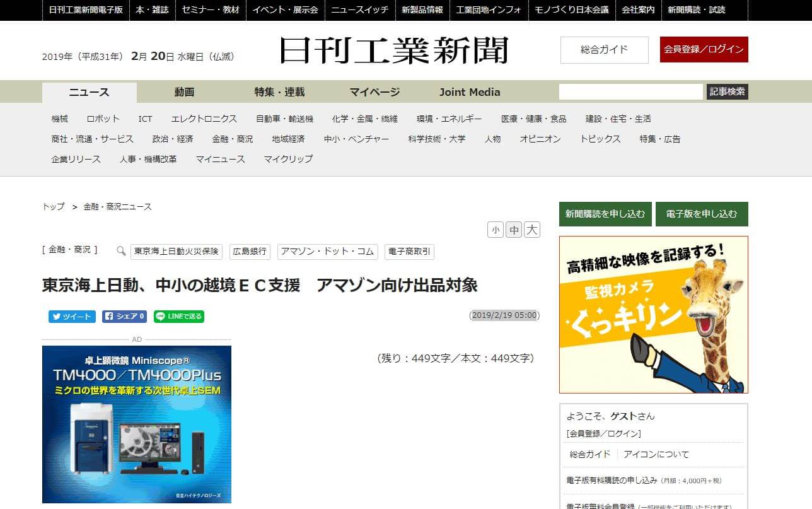Open イベント・展示会 in top bar
The height and width of the screenshot is (509, 812).
click(286, 10)
